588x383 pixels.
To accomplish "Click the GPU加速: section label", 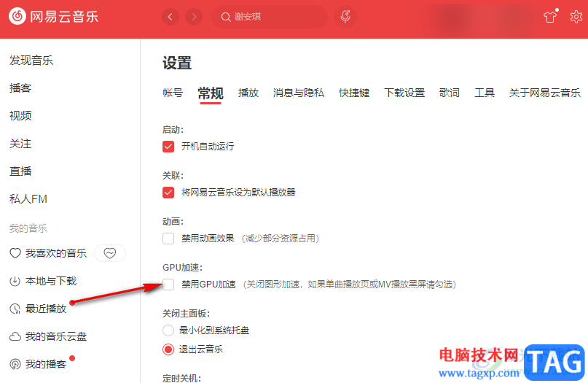I will pos(183,268).
